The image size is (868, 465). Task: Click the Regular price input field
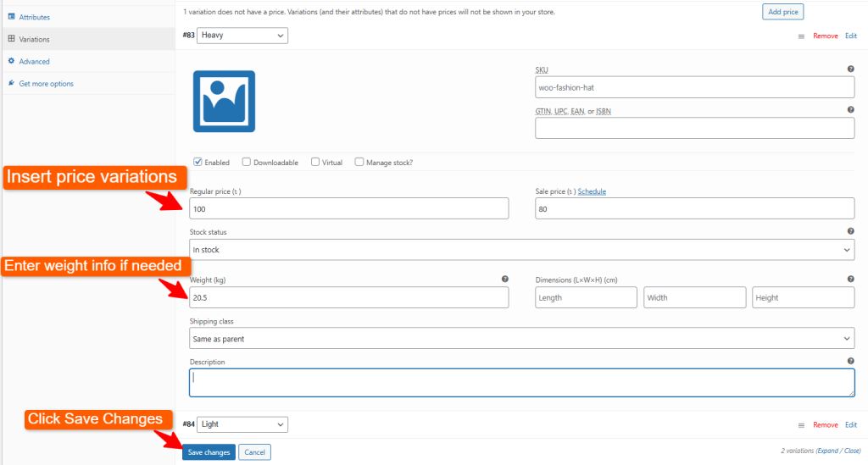[348, 208]
